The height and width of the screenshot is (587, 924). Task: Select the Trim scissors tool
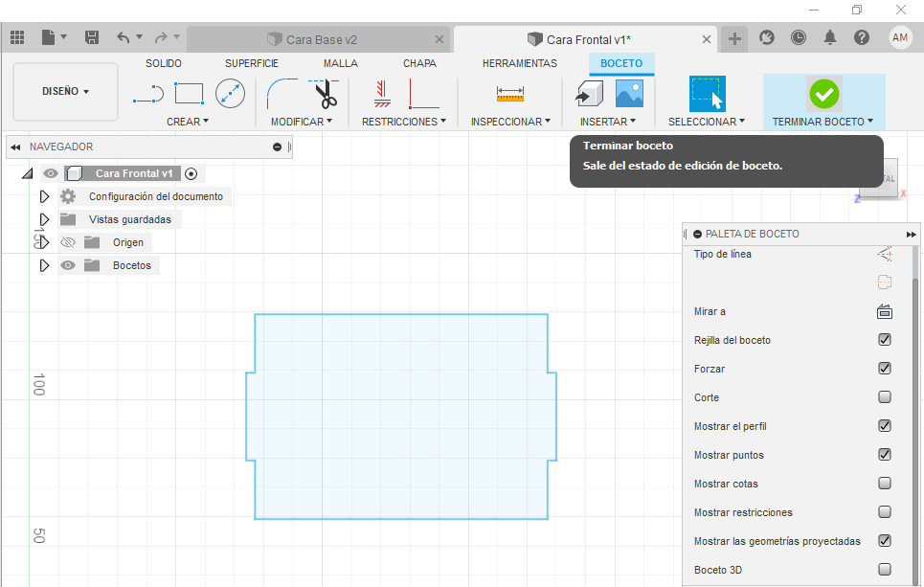325,94
